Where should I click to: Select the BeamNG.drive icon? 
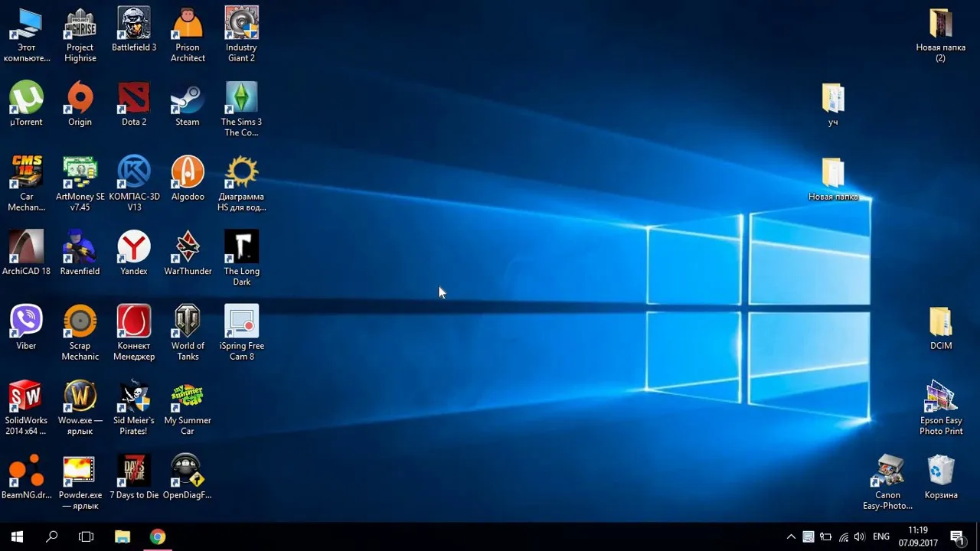27,478
